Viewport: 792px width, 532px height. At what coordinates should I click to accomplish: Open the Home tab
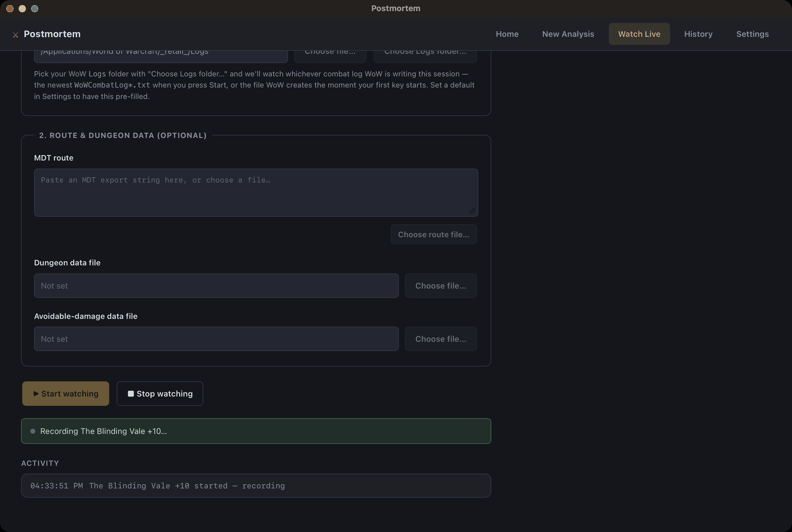click(507, 34)
